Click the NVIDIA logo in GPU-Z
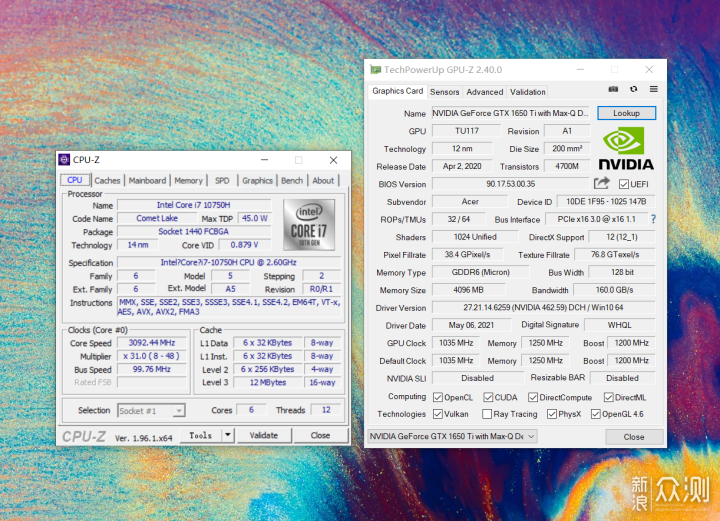The height and width of the screenshot is (521, 720). pyautogui.click(x=625, y=149)
